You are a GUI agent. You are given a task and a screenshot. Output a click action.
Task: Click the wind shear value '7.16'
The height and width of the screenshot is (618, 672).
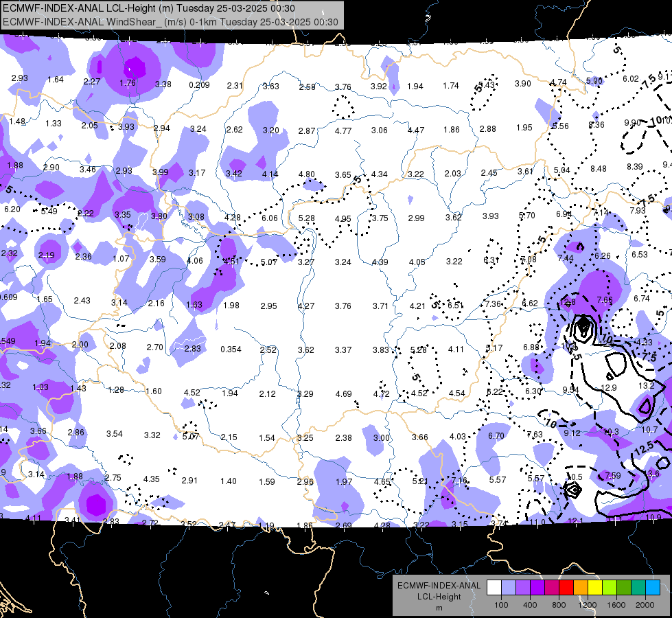(x=459, y=481)
